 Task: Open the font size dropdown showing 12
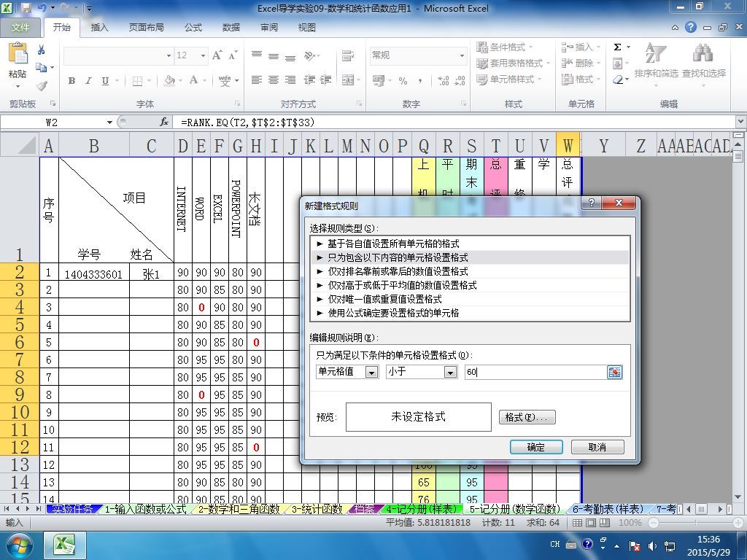pos(203,55)
